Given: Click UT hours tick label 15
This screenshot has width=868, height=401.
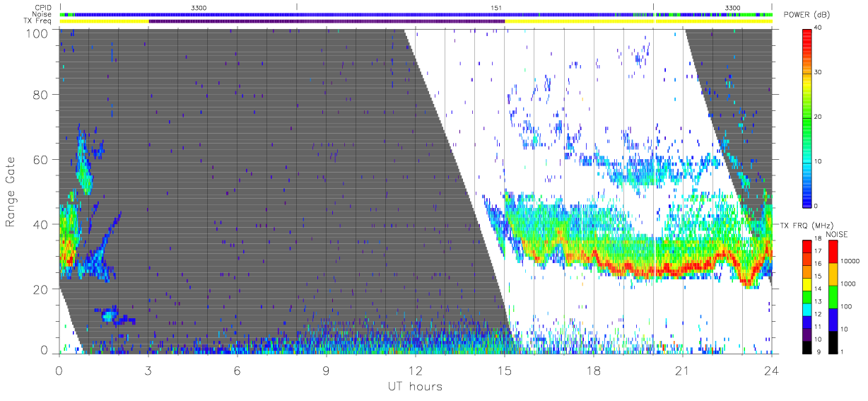Looking at the screenshot, I should coord(505,370).
